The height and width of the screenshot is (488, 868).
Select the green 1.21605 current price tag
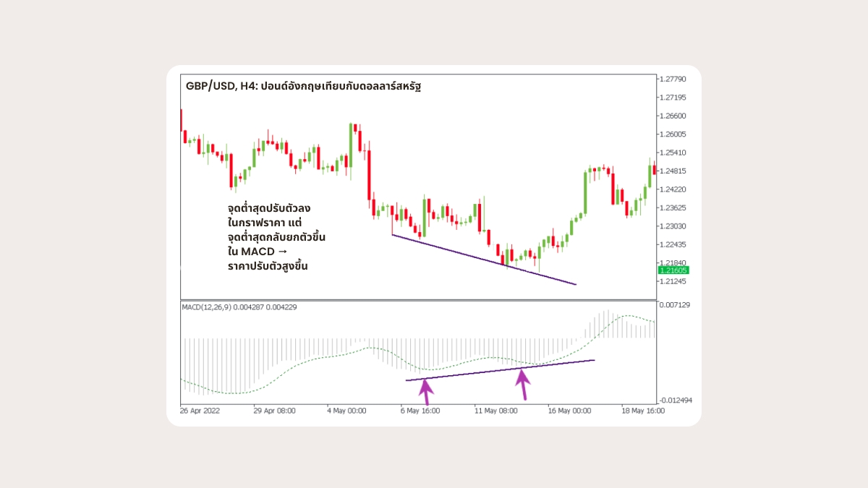(673, 270)
